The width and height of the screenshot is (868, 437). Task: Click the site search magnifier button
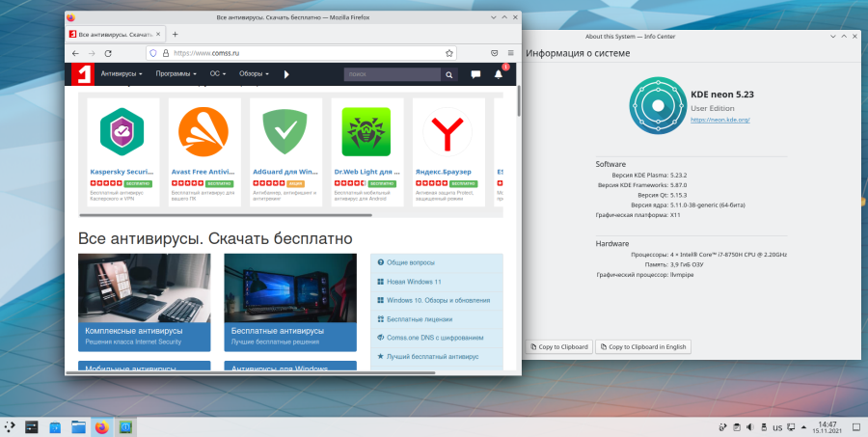(449, 75)
